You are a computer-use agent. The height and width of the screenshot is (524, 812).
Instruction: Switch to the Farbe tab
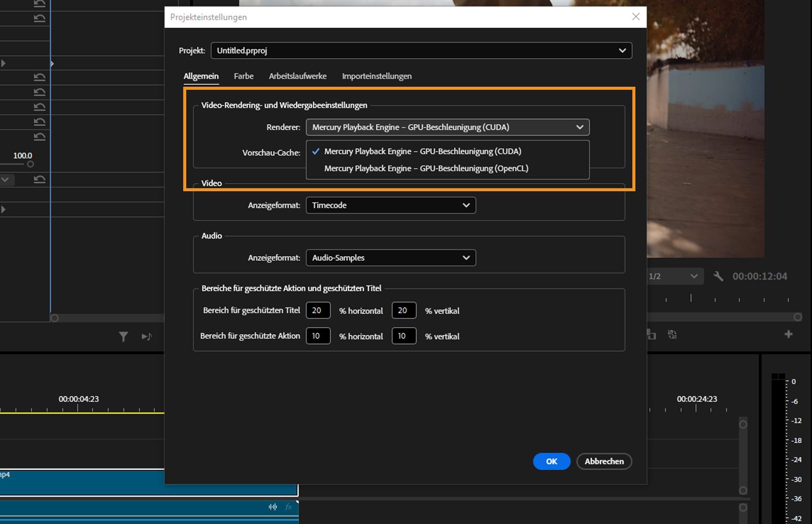pos(244,76)
